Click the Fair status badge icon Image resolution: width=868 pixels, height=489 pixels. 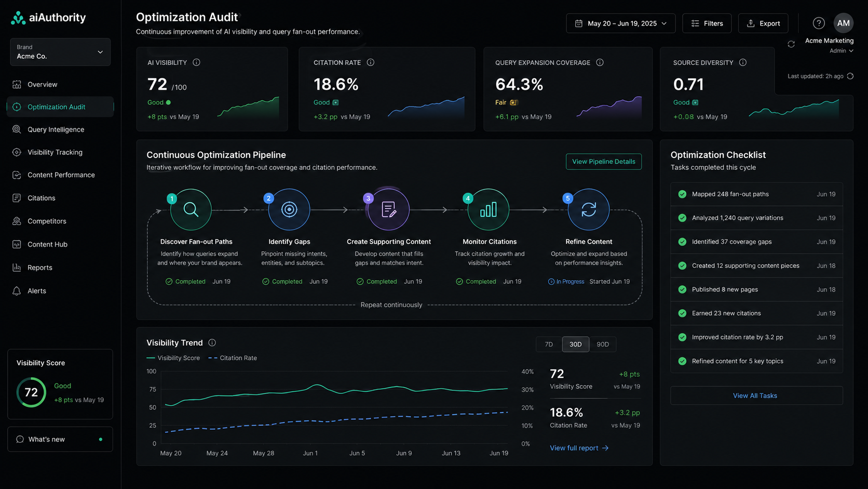click(x=514, y=102)
